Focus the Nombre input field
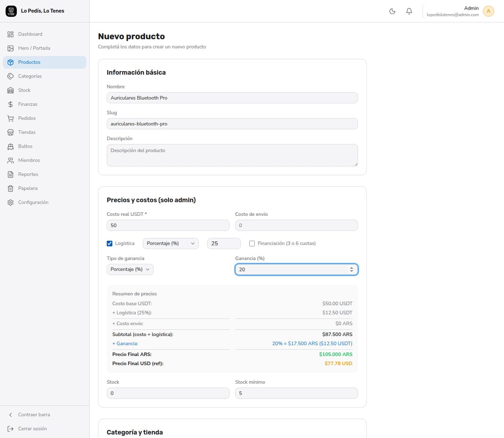 tap(232, 98)
